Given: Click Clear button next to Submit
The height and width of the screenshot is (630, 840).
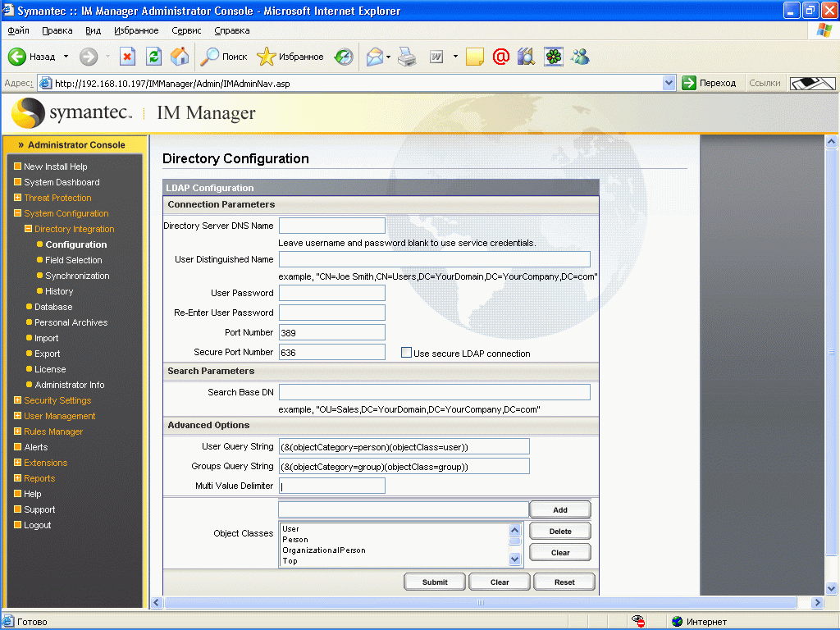Looking at the screenshot, I should point(500,582).
